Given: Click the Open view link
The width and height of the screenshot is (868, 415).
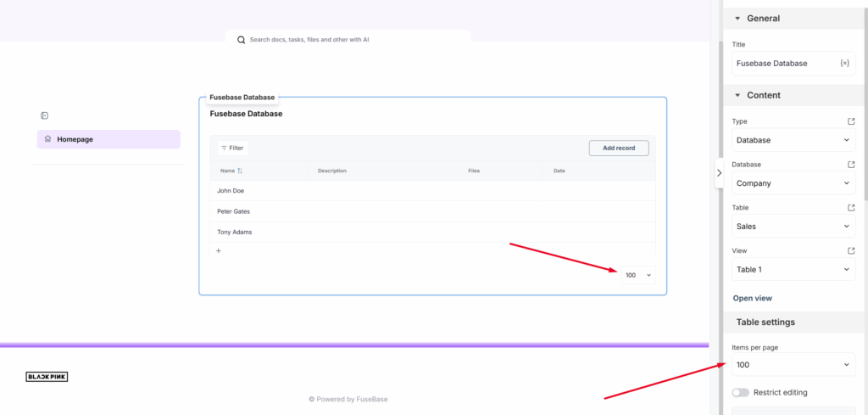Looking at the screenshot, I should (x=752, y=299).
